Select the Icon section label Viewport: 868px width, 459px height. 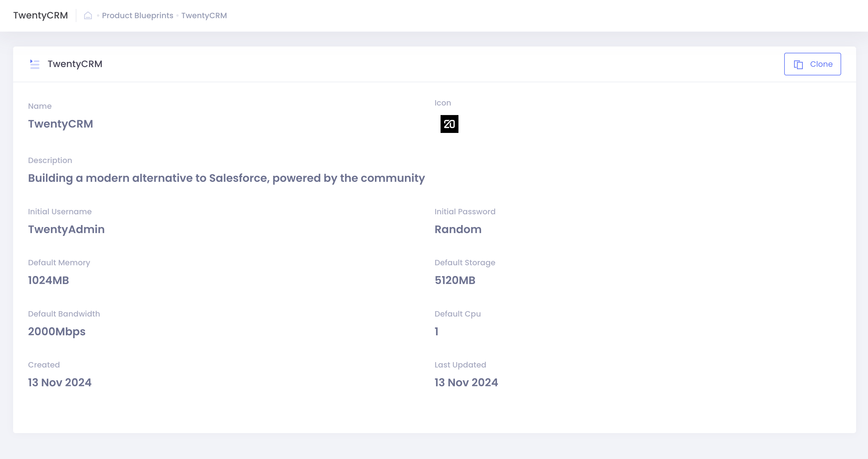pyautogui.click(x=442, y=103)
